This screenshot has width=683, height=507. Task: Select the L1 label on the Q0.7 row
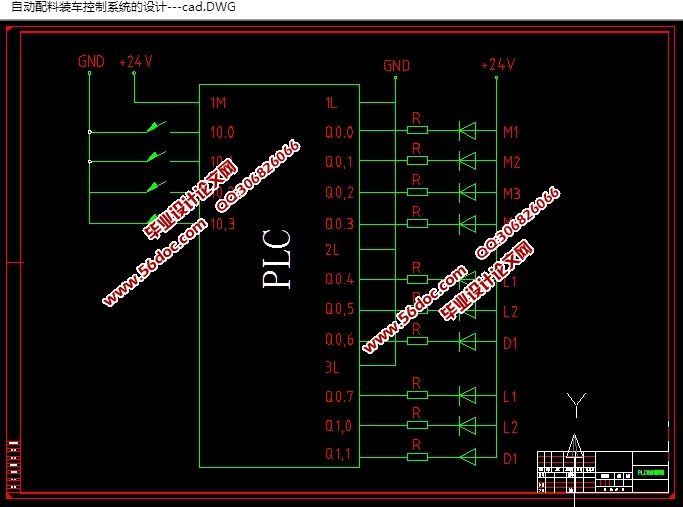510,397
